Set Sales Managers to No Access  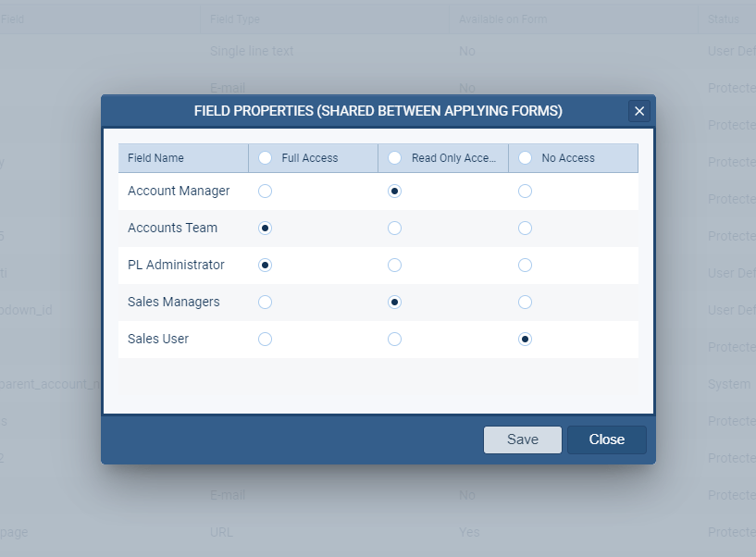tap(526, 302)
